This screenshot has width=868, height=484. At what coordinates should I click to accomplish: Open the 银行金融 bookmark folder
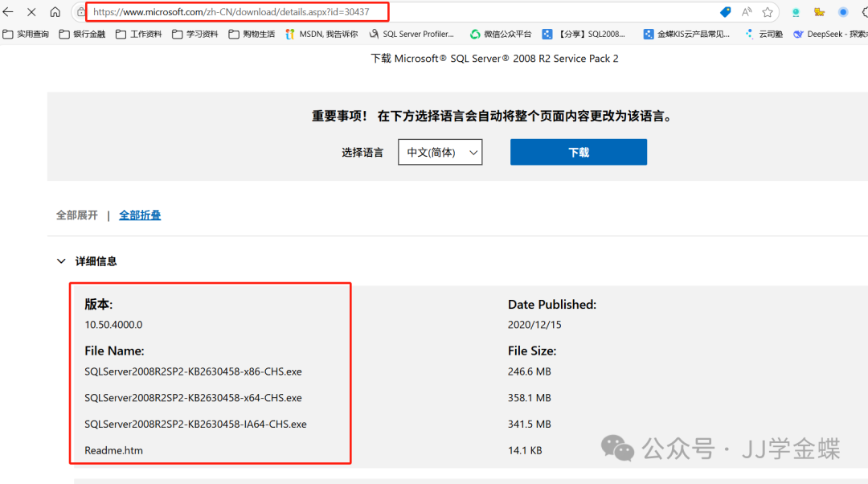coord(82,34)
